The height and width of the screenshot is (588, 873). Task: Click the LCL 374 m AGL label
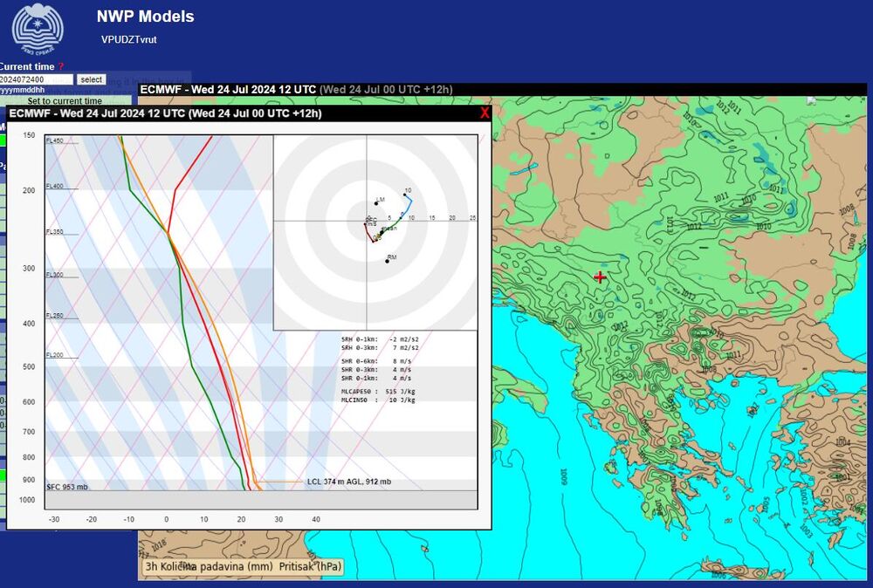click(348, 482)
